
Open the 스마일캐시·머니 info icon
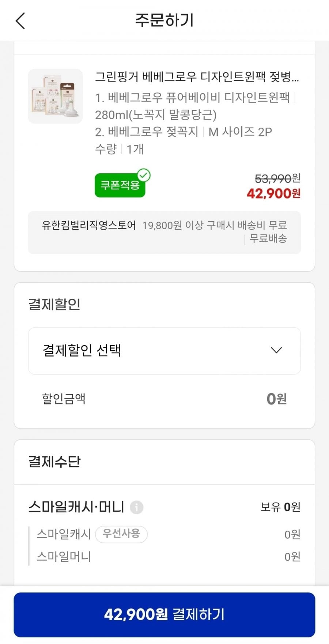point(136,507)
